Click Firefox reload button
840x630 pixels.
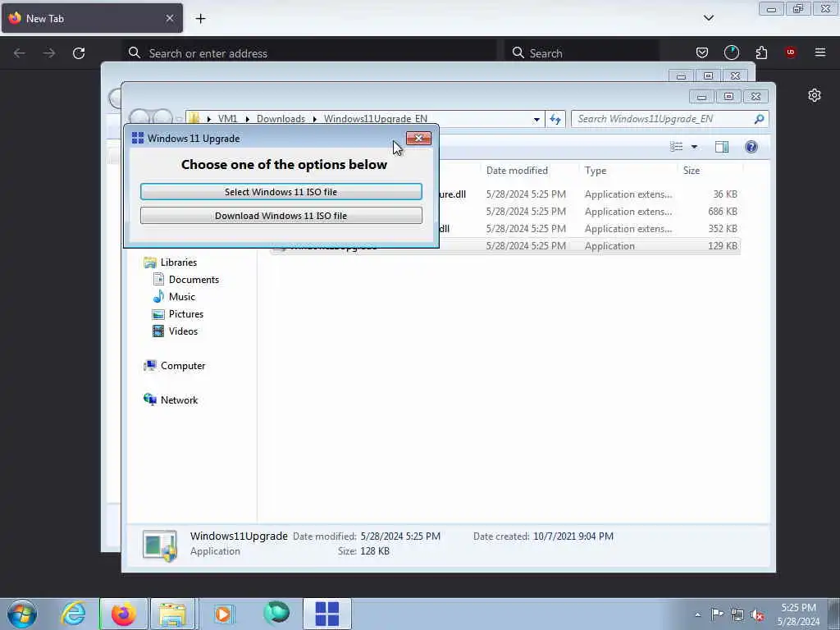tap(79, 53)
